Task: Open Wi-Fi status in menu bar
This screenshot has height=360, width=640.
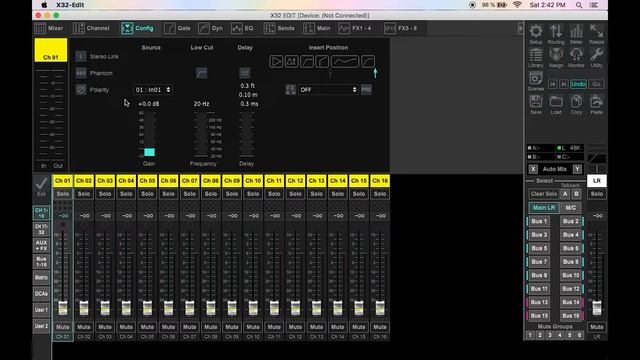Action: 517,5
